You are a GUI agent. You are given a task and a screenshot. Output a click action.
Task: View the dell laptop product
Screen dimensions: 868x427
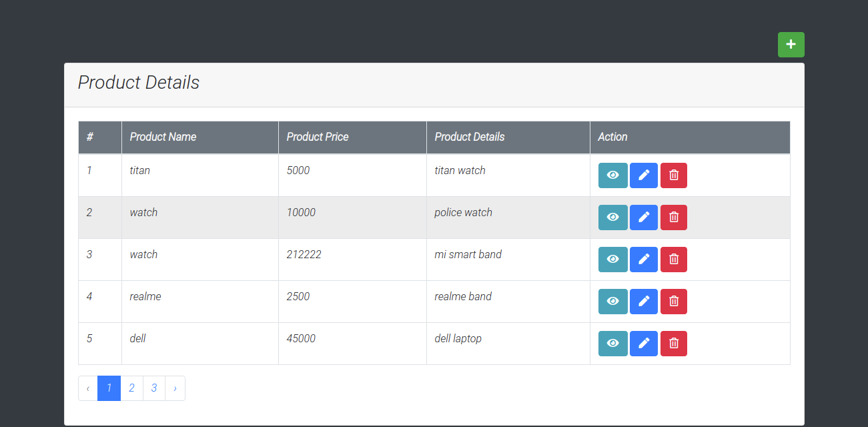pos(612,344)
